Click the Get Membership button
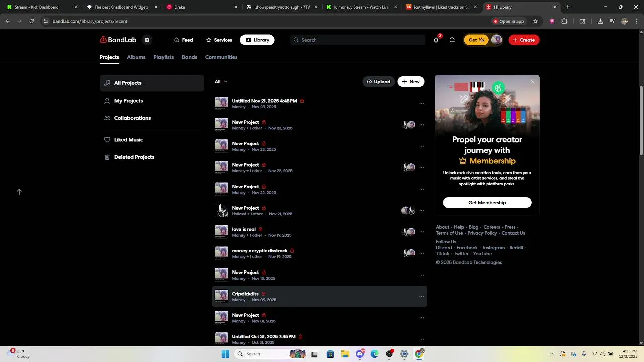This screenshot has height=362, width=644. 487,203
